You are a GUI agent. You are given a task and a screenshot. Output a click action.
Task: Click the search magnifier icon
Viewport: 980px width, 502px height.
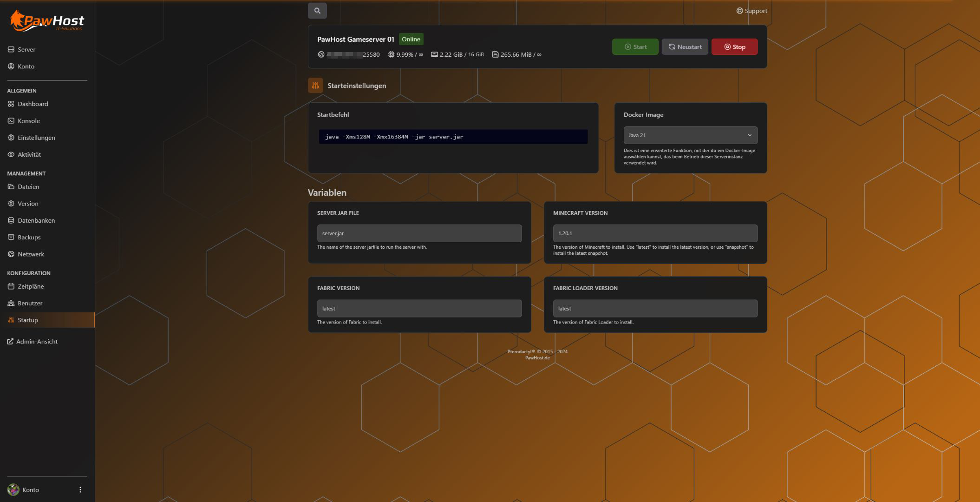coord(317,11)
